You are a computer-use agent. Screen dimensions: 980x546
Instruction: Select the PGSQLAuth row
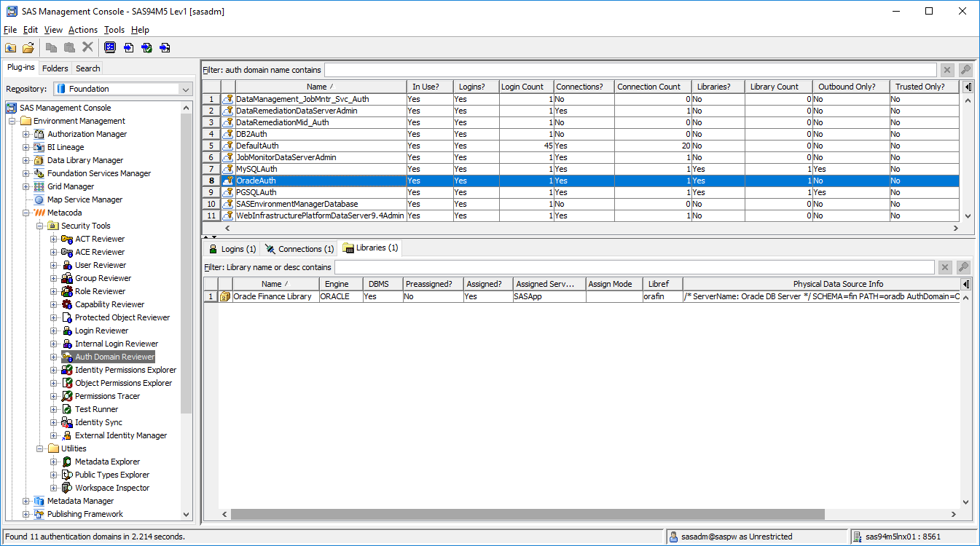click(581, 192)
